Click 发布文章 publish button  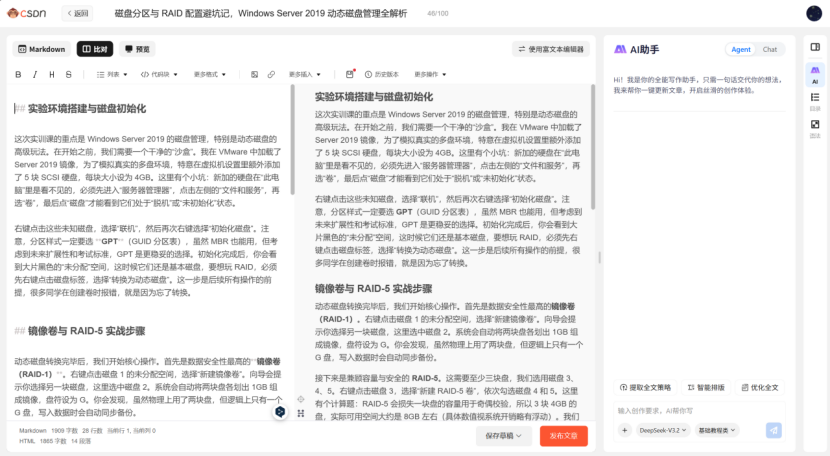564,436
